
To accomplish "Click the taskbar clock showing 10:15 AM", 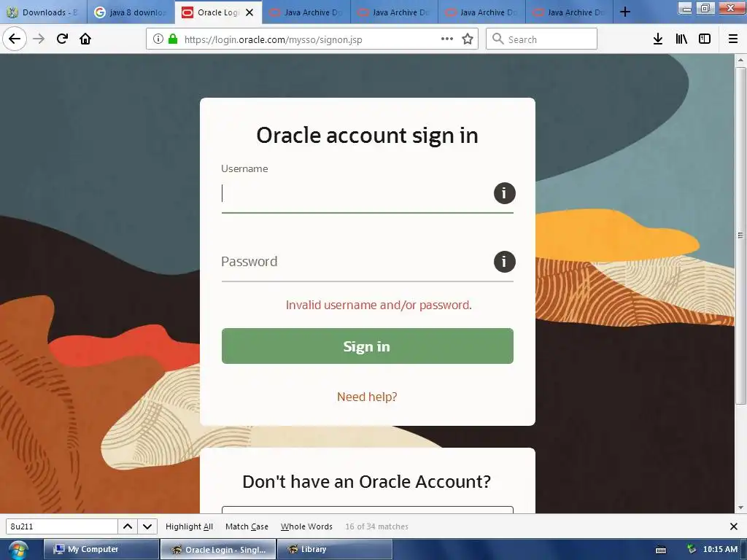I will point(720,549).
